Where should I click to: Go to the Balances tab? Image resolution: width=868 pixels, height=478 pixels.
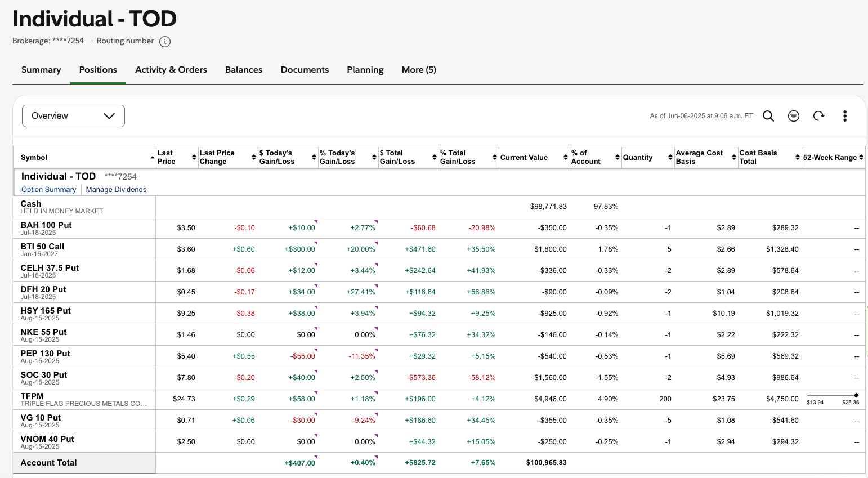pos(244,70)
